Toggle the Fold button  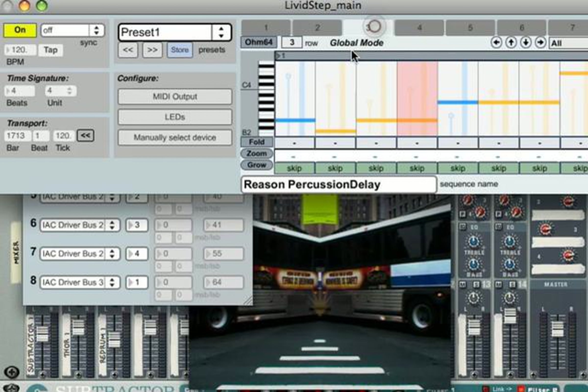tap(257, 142)
